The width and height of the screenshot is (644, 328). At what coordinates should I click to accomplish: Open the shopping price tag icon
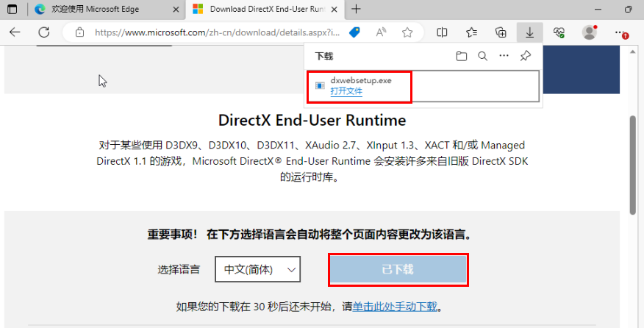[354, 32]
